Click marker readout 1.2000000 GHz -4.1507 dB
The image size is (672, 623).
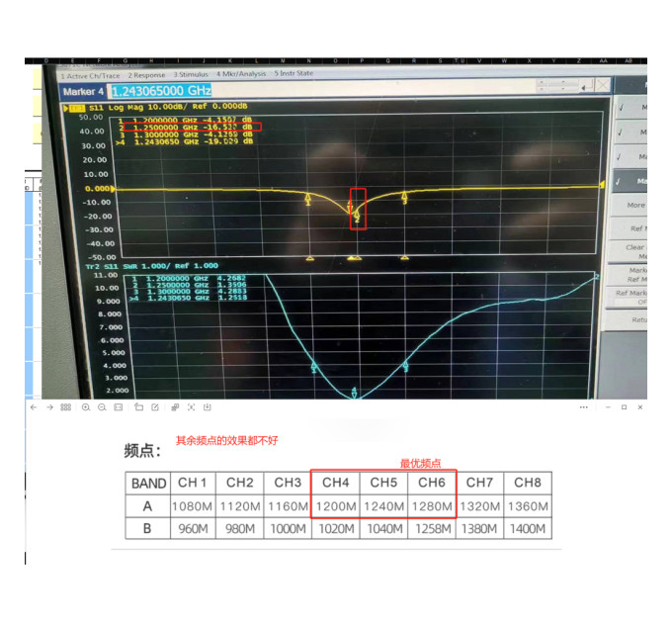185,121
